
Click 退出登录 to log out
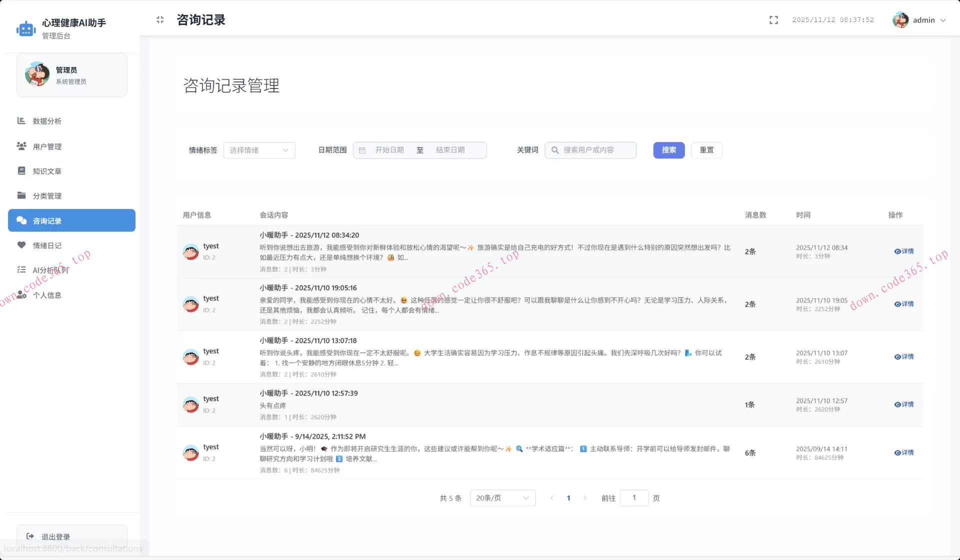click(x=55, y=536)
